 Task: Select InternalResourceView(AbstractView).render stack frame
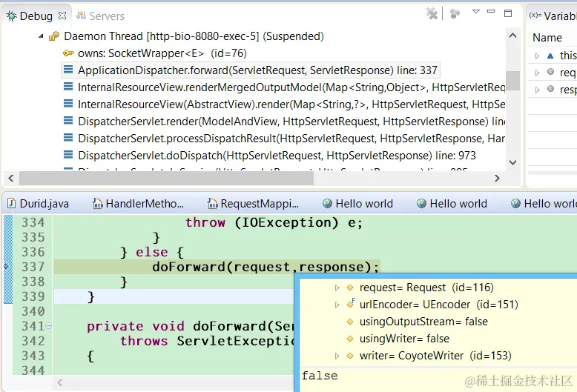291,104
